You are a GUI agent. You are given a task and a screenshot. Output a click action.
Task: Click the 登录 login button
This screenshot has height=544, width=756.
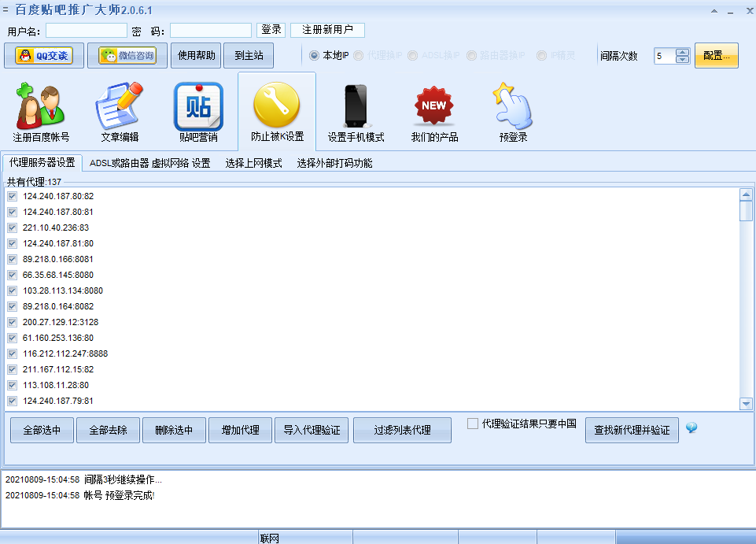point(271,30)
